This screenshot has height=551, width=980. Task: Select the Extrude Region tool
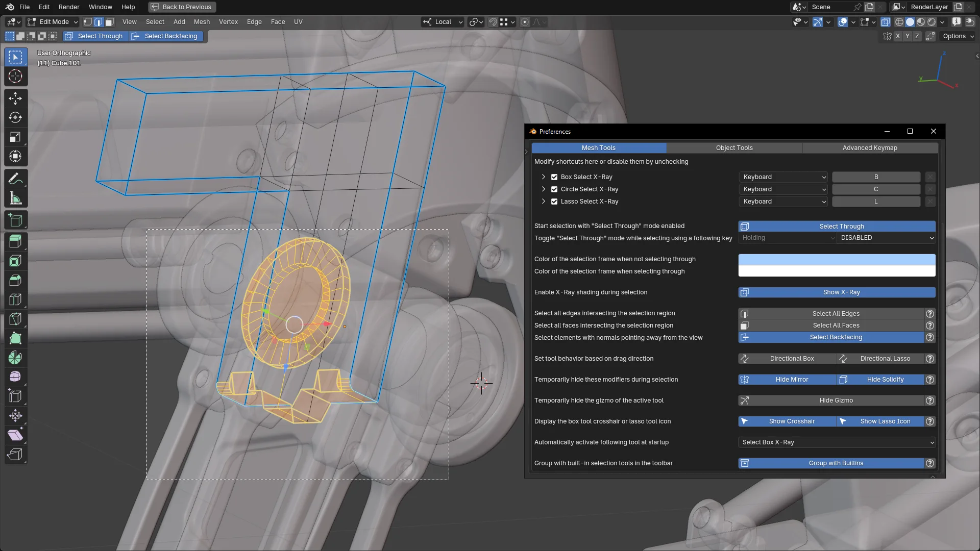[15, 241]
